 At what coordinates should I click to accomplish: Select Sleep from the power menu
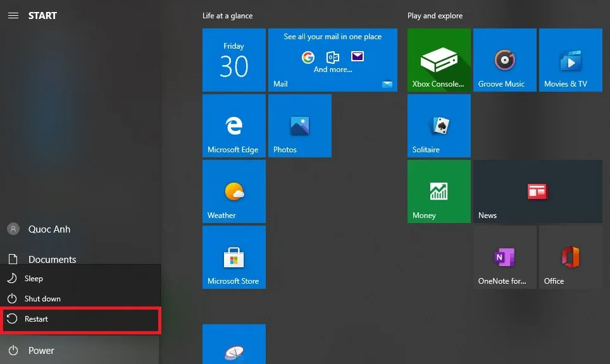tap(34, 279)
